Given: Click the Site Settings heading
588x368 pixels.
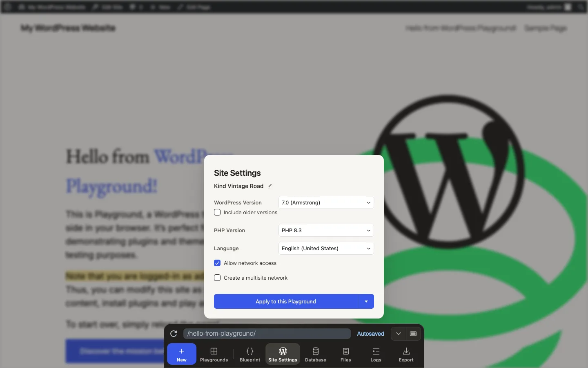Looking at the screenshot, I should coord(237,173).
